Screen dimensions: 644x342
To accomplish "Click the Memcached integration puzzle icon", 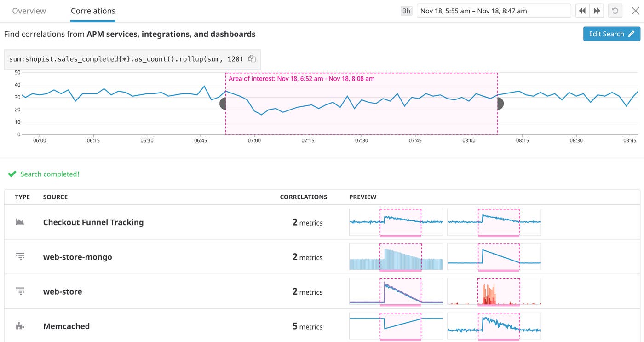I will click(20, 326).
